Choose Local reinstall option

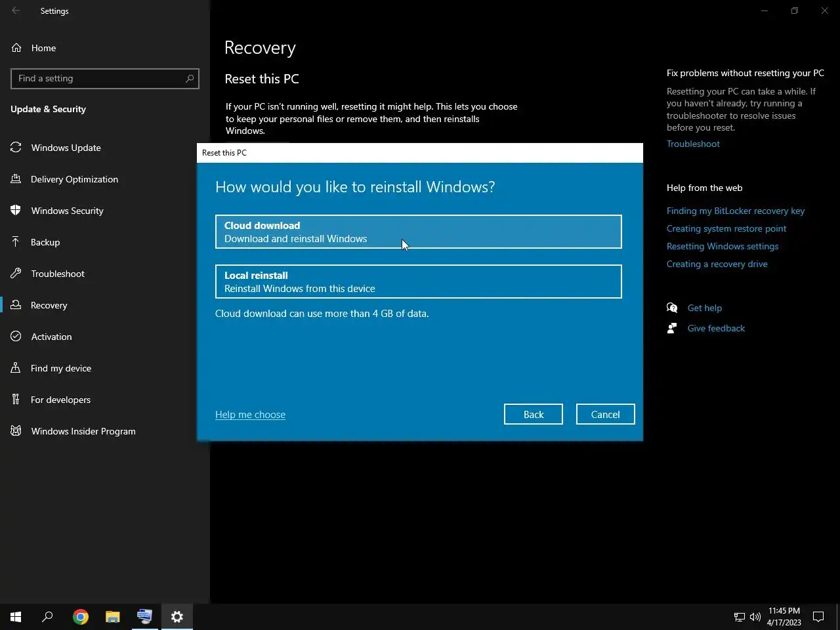(419, 282)
